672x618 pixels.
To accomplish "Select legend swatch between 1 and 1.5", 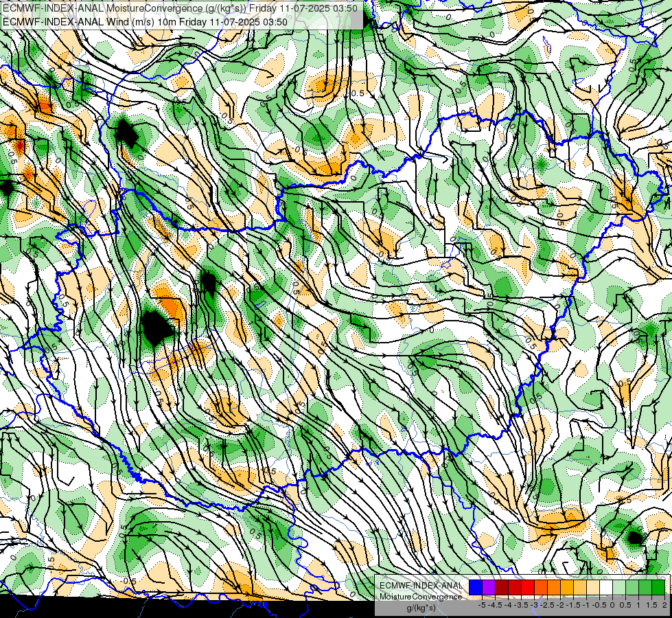I will [645, 587].
